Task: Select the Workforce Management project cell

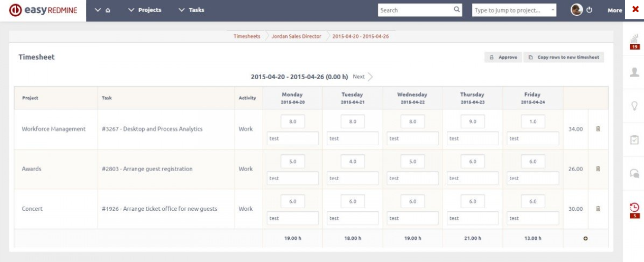Action: (56, 129)
